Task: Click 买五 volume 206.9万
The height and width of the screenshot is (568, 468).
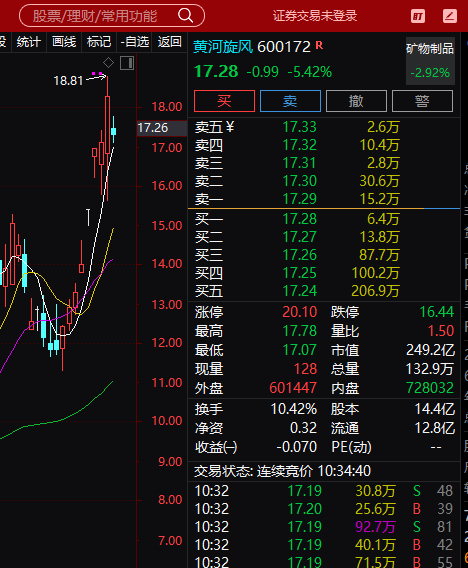Action: [375, 291]
